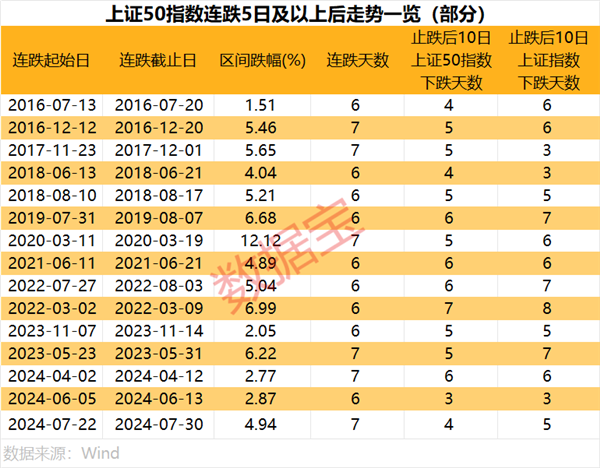Click the 区间跌幅(%) column header
The height and width of the screenshot is (468, 600).
coord(262,61)
